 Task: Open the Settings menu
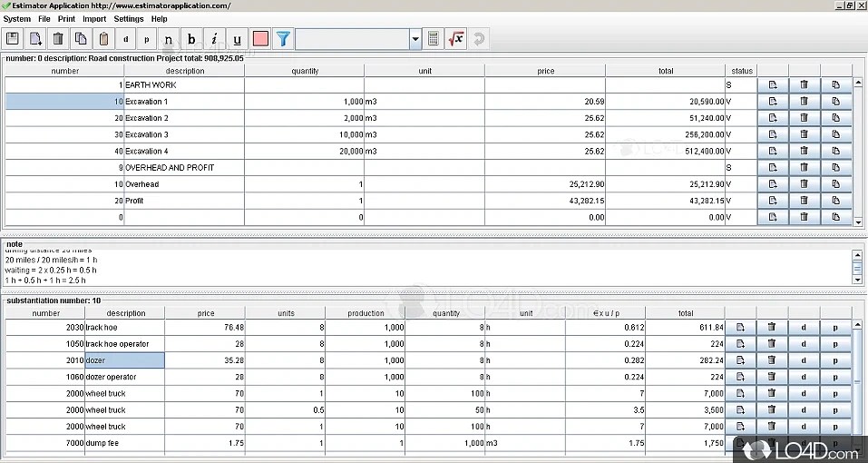(129, 19)
